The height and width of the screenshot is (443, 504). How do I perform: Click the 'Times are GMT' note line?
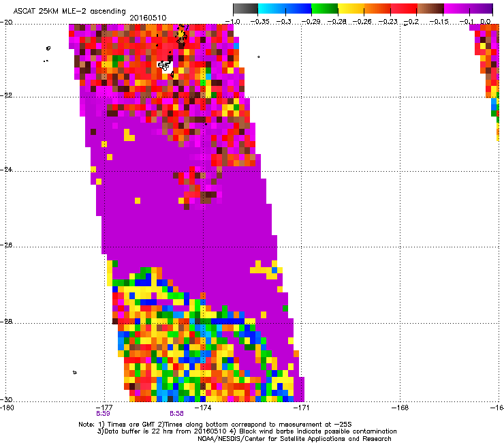(215, 425)
